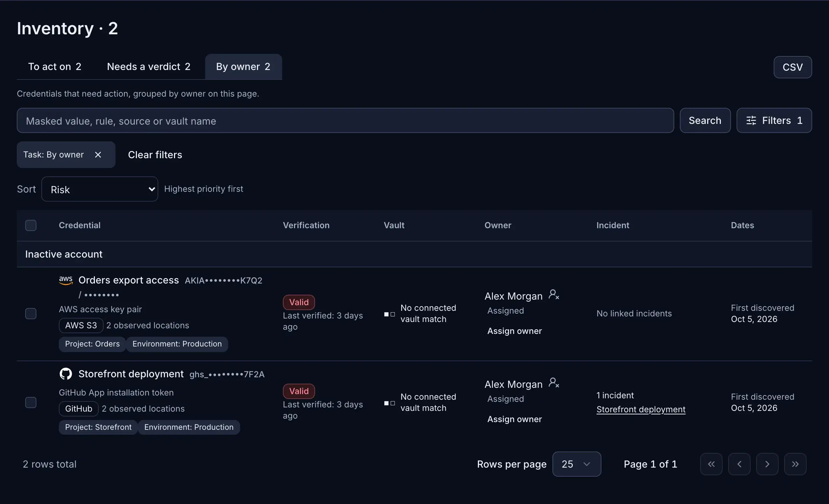Image resolution: width=829 pixels, height=504 pixels.
Task: Click the AWS logo on Orders export access
Action: point(66,280)
